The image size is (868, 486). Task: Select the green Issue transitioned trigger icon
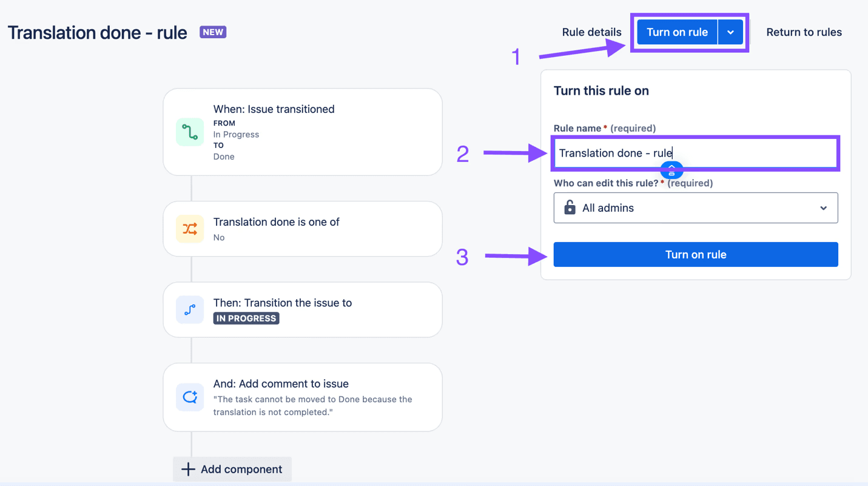pyautogui.click(x=190, y=132)
